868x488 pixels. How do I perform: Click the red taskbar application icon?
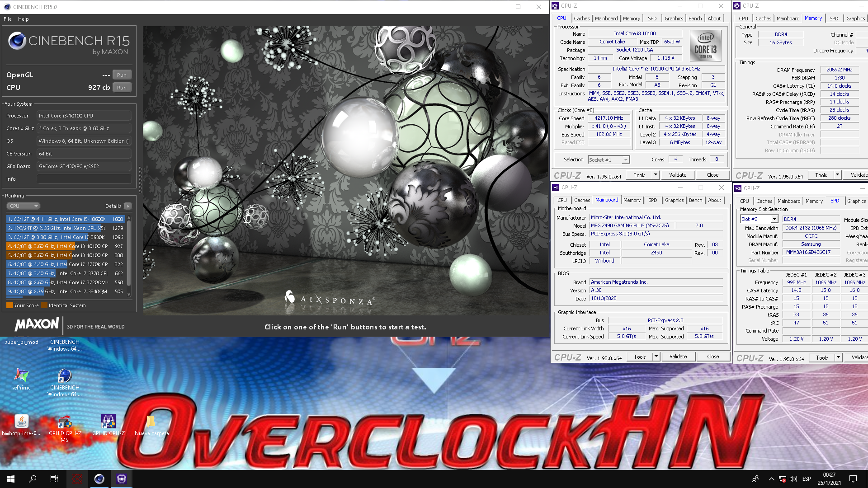[77, 479]
